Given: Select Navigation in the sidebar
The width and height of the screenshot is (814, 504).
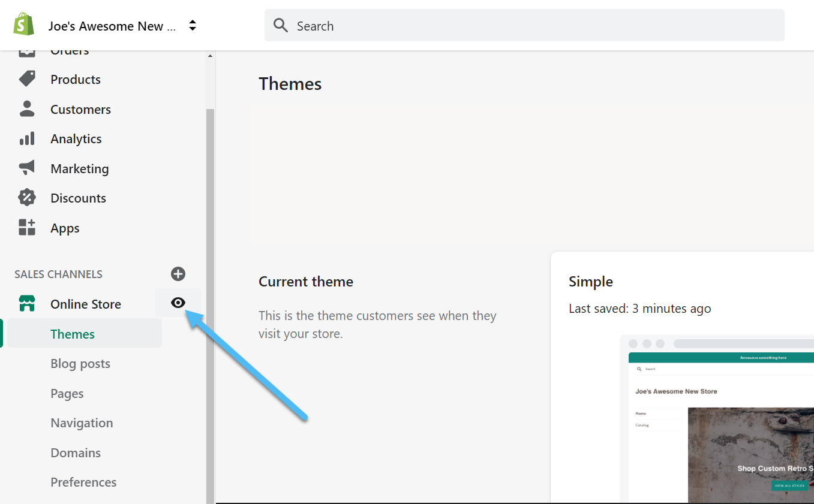Looking at the screenshot, I should click(82, 423).
